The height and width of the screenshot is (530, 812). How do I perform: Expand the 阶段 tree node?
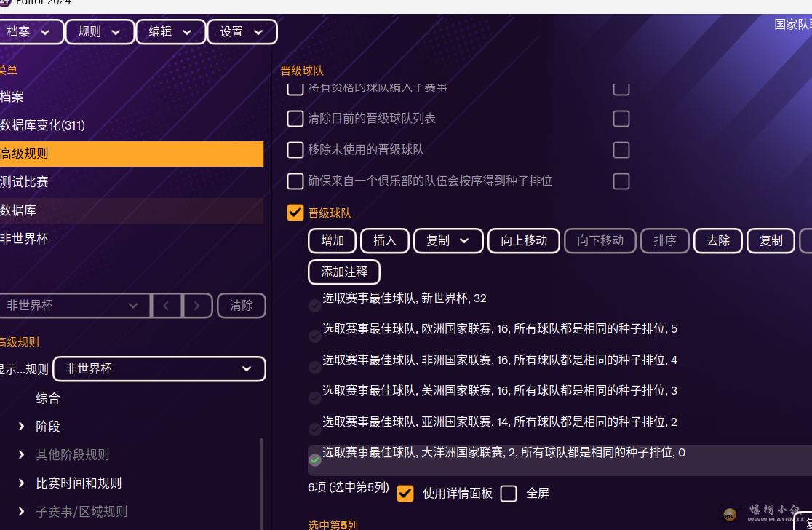[22, 427]
